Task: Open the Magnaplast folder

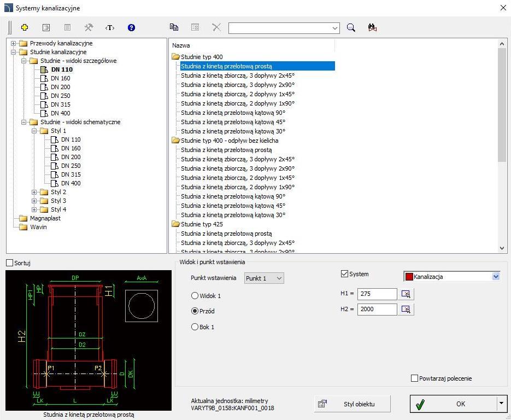Action: 45,218
